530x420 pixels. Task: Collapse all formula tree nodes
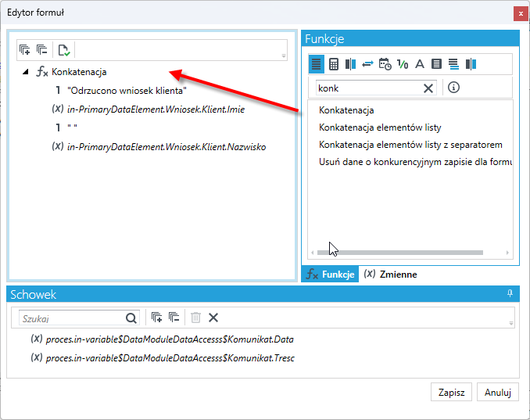(x=42, y=50)
